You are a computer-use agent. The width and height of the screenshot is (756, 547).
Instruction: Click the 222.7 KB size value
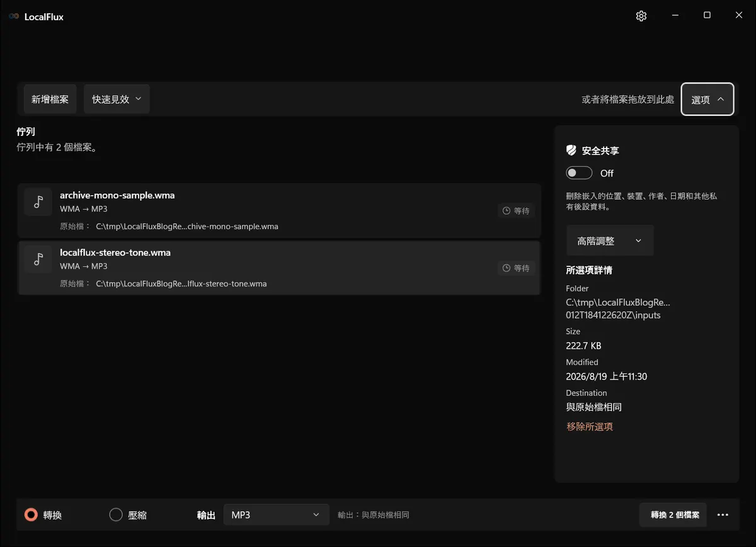583,346
